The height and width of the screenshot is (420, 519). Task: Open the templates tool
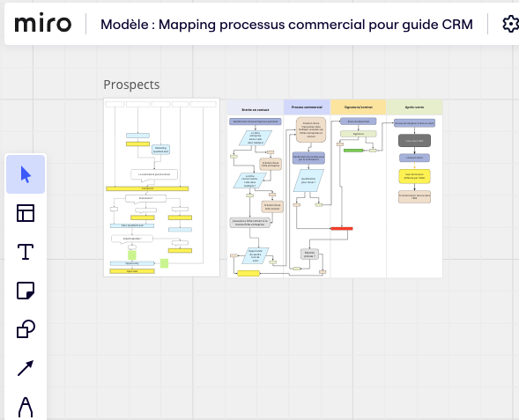(26, 213)
